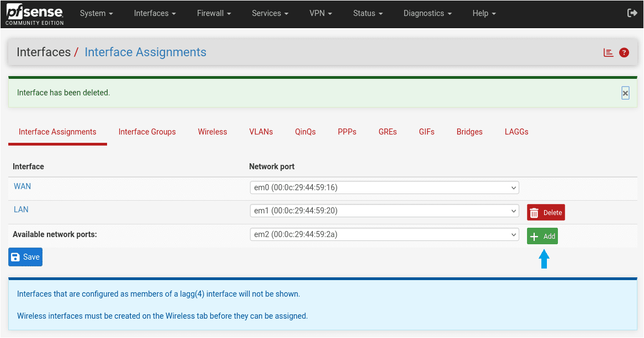
Task: Open the Status menu
Action: tap(368, 13)
